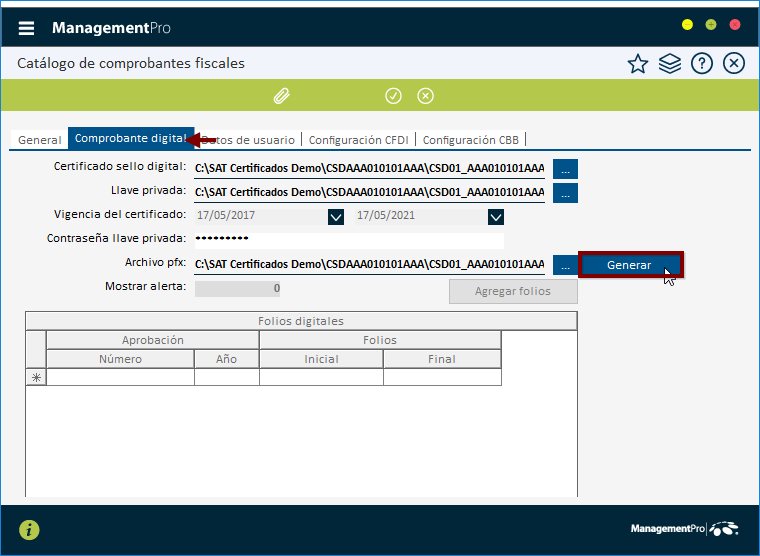This screenshot has height=556, width=760.
Task: Click the Inicial column header
Action: click(x=321, y=359)
